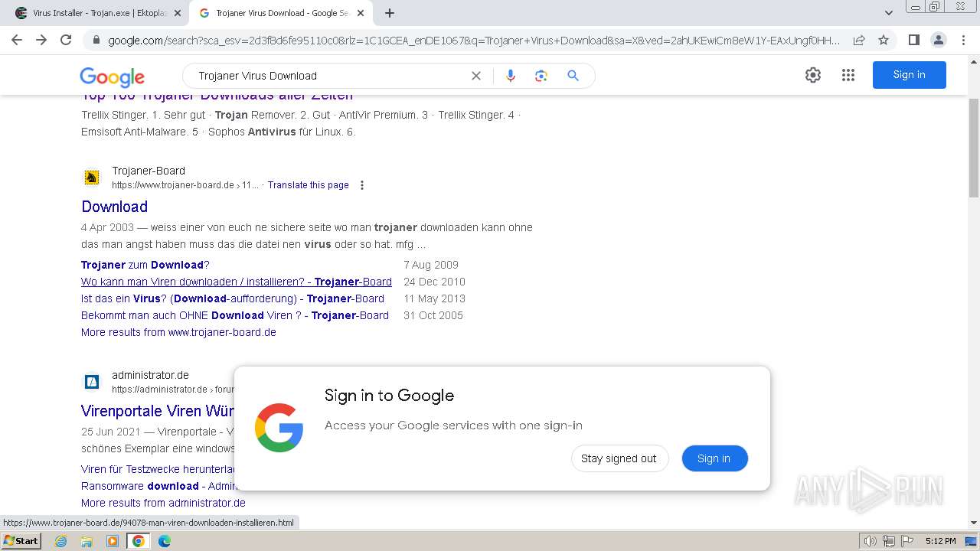Click the administrator.de site name
This screenshot has height=551, width=980.
pyautogui.click(x=150, y=375)
